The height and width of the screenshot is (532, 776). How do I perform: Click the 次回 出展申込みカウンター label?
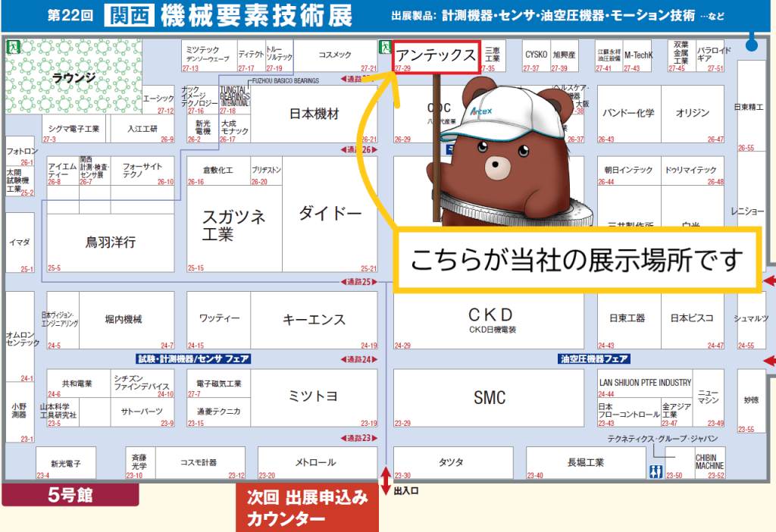(x=308, y=508)
